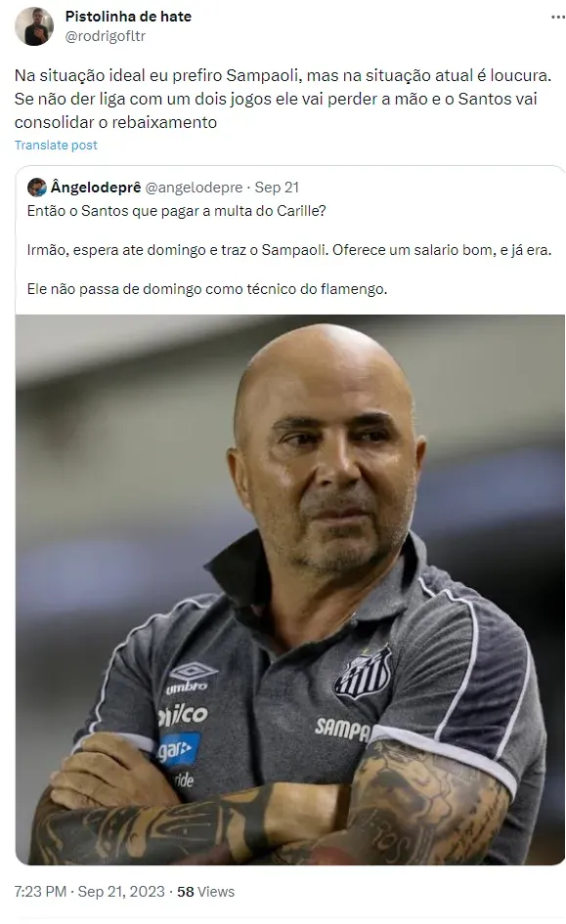Click the Sep 21, 2023 date
566x924 pixels.
tap(121, 892)
